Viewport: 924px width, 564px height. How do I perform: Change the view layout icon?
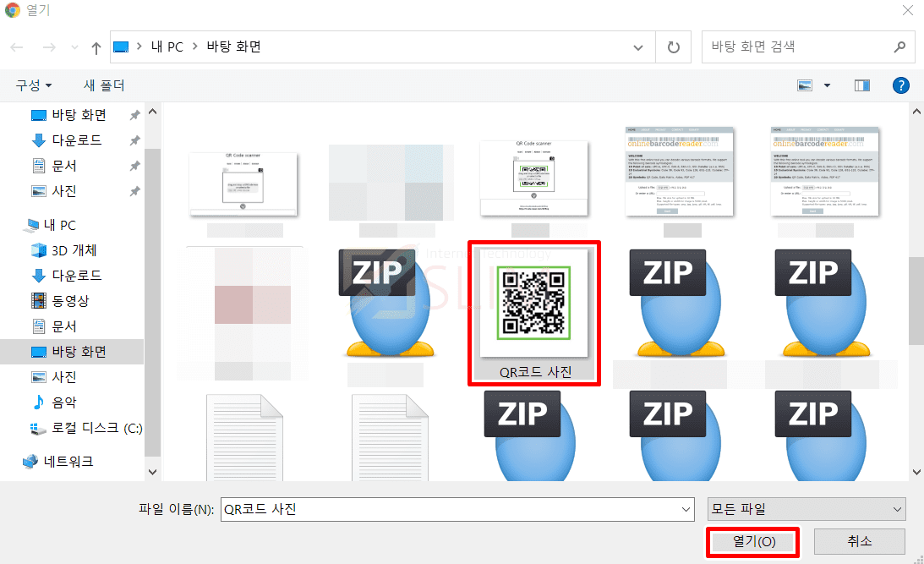coord(804,85)
